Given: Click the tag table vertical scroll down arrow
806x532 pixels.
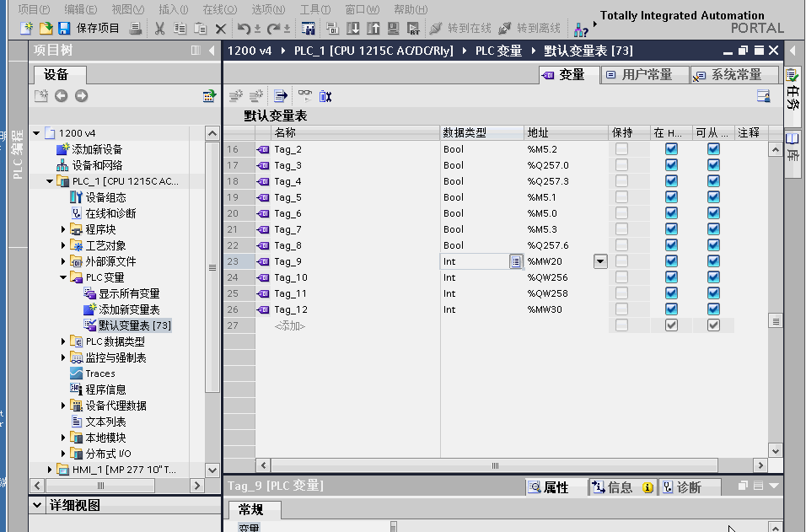Looking at the screenshot, I should click(776, 451).
